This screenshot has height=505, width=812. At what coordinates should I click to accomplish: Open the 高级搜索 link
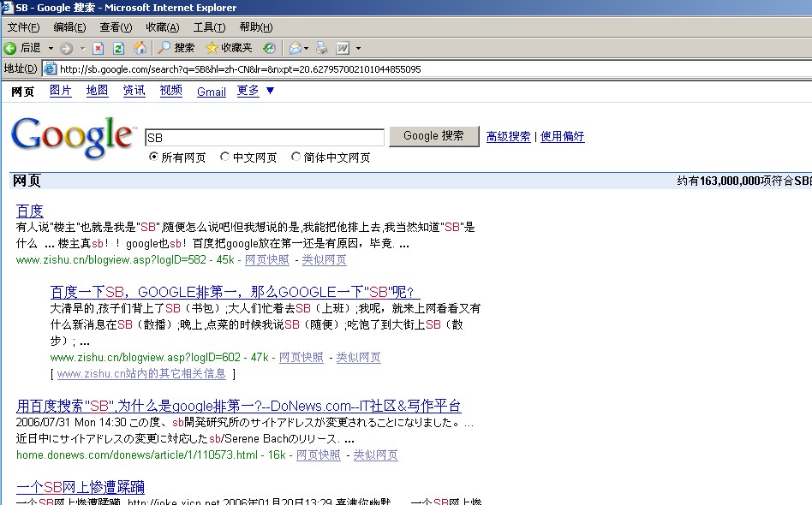[x=508, y=136]
